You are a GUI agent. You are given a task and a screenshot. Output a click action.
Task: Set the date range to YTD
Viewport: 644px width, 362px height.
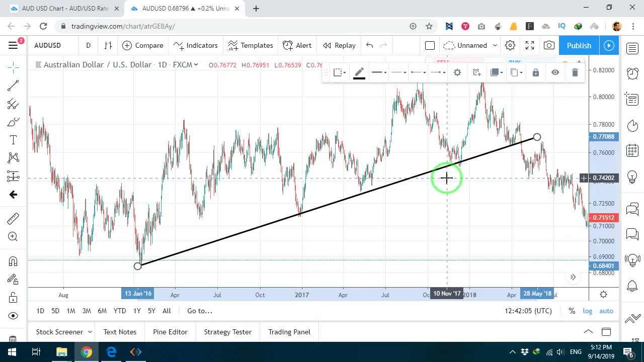[120, 311]
